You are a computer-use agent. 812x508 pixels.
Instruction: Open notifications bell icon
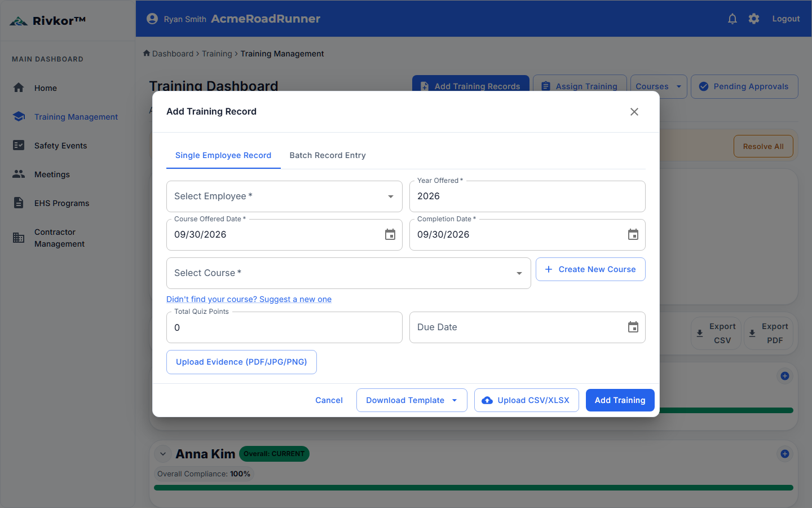point(732,19)
